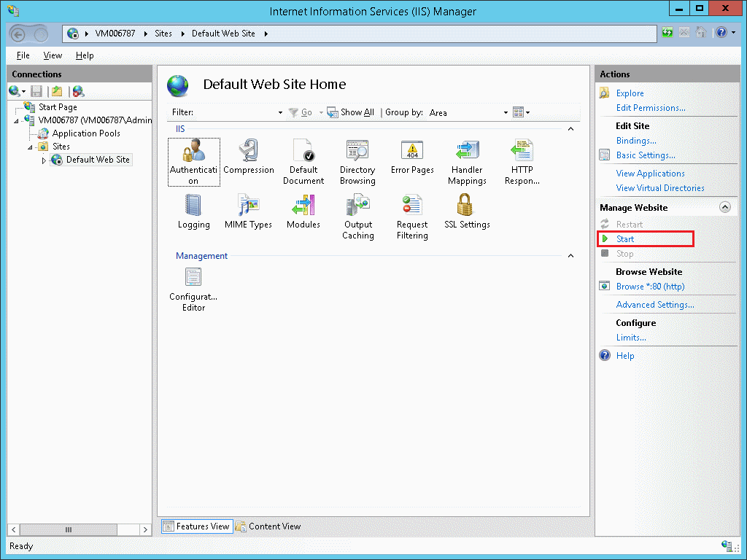Open the Authentication feature icon
Screen dimensions: 747x560
[193, 152]
